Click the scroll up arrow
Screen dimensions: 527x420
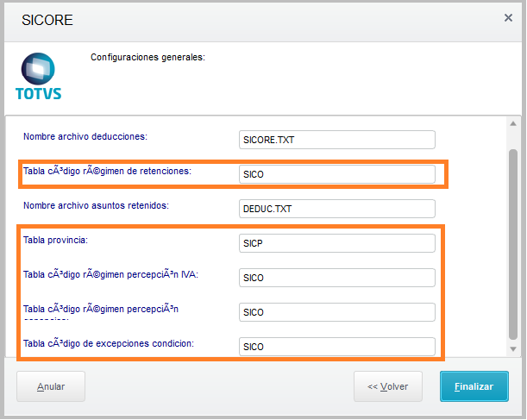[513, 123]
